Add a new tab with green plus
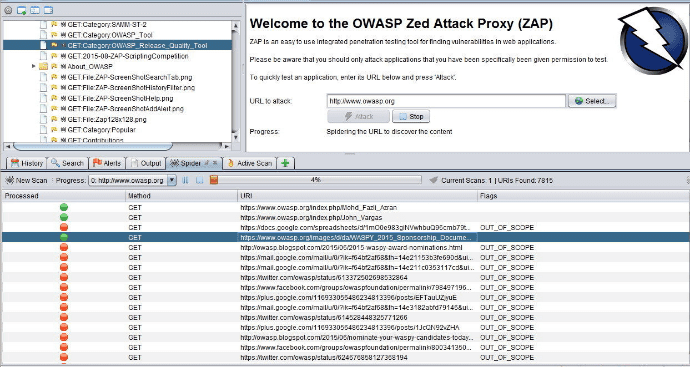The image size is (690, 367). [x=285, y=163]
